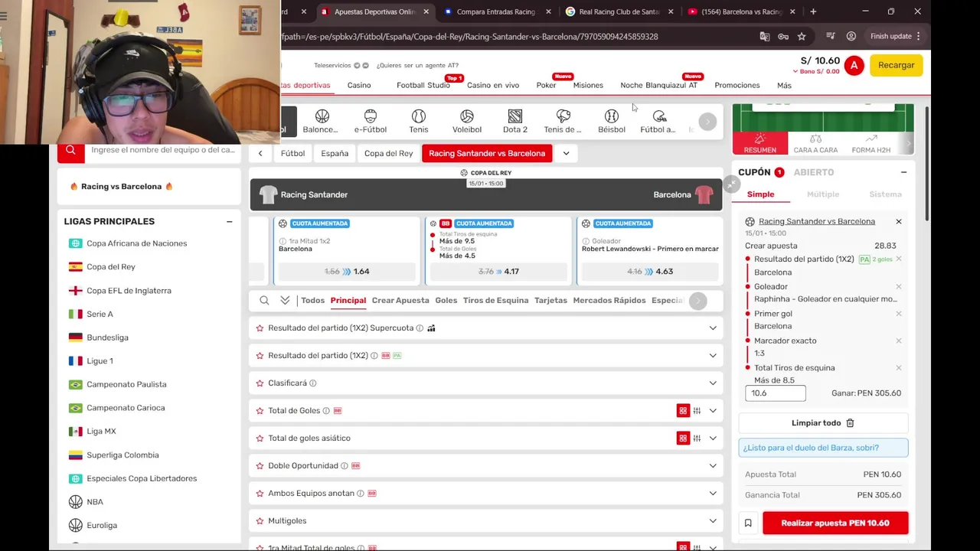This screenshot has width=980, height=551.
Task: Switch to the Múltiple coupon tab
Action: [x=823, y=194]
